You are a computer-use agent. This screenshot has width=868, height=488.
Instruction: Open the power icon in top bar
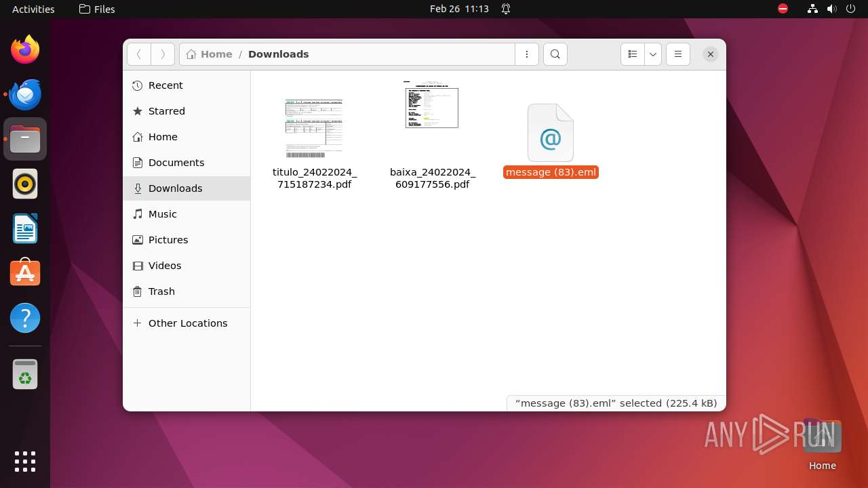coord(850,9)
